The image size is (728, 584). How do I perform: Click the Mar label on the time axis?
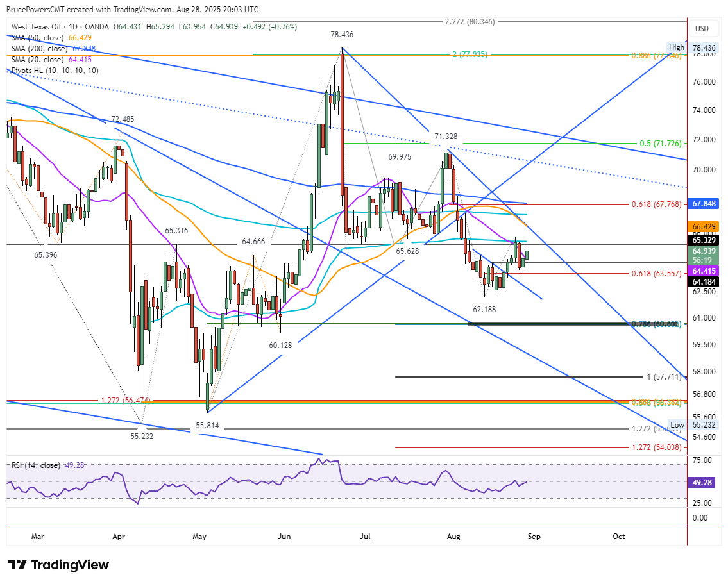pos(38,536)
